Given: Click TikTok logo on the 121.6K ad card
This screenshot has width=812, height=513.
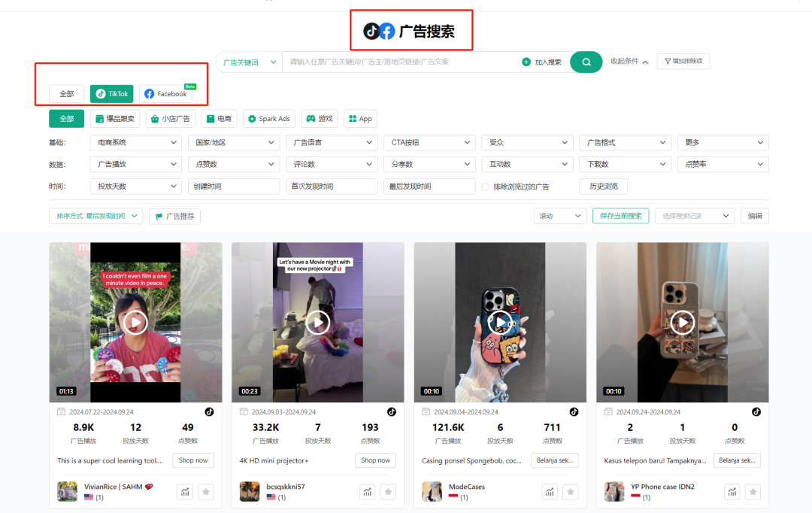Looking at the screenshot, I should pyautogui.click(x=574, y=412).
